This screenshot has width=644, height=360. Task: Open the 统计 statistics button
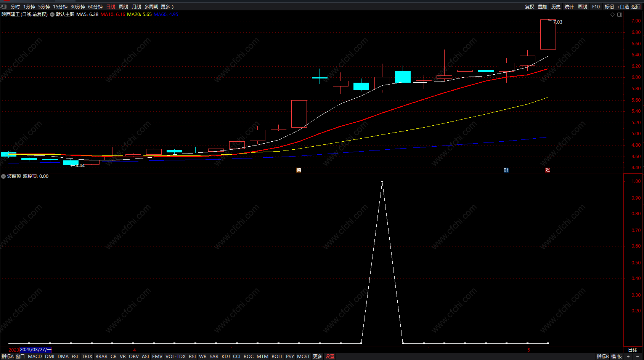click(569, 6)
